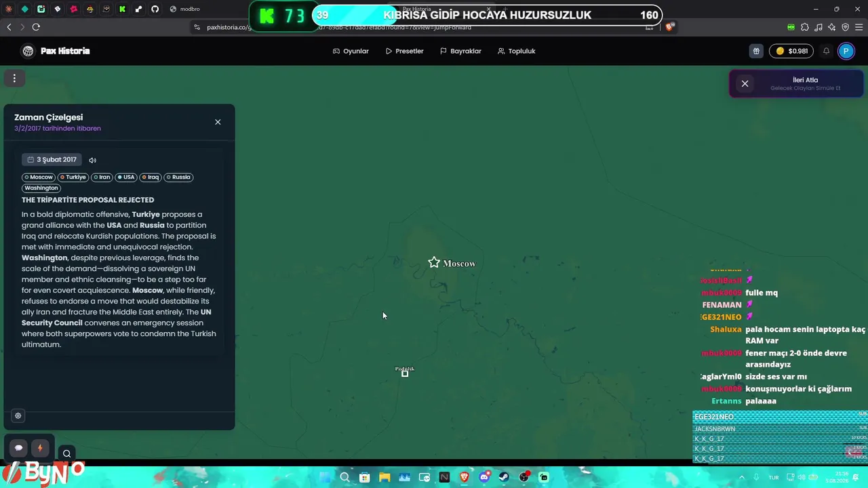
Task: Switch to the GitHub pinned tab
Action: 155,9
